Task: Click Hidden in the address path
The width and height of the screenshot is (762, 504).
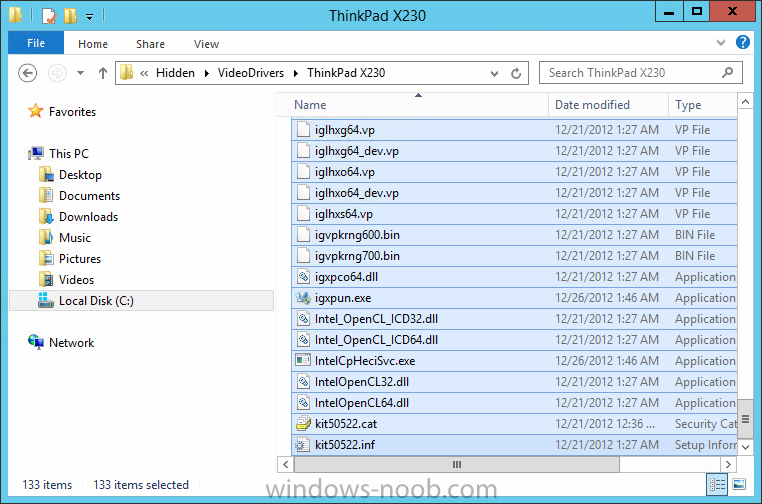Action: [175, 73]
